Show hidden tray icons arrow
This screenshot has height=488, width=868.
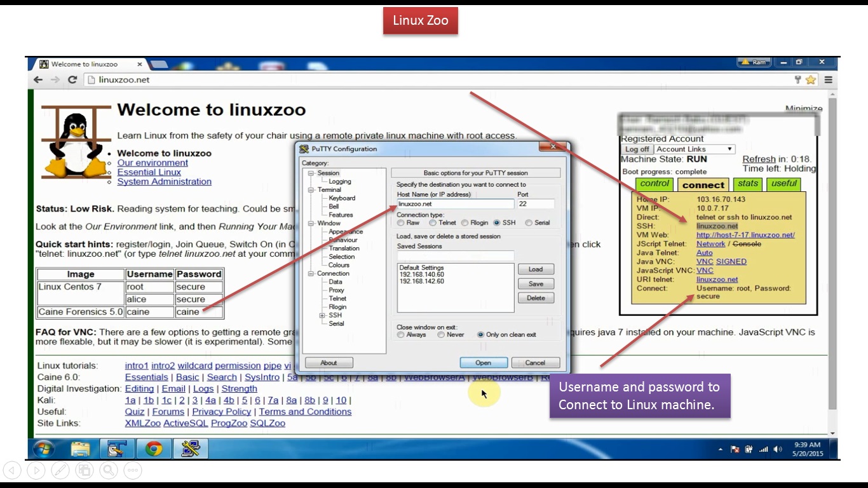tap(721, 449)
